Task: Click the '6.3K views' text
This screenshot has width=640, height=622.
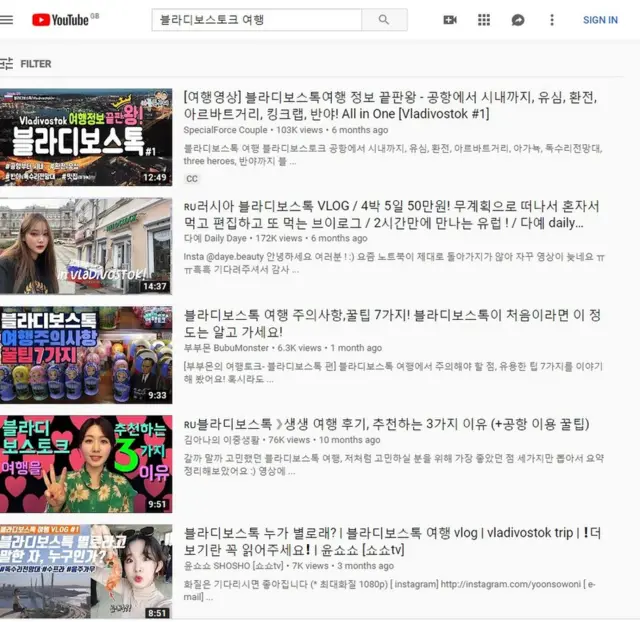Action: [299, 348]
